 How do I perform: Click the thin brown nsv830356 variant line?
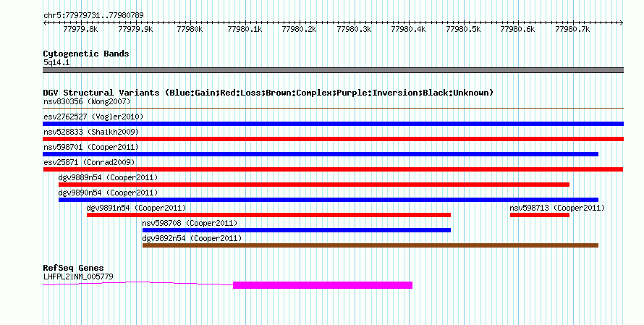[333, 109]
